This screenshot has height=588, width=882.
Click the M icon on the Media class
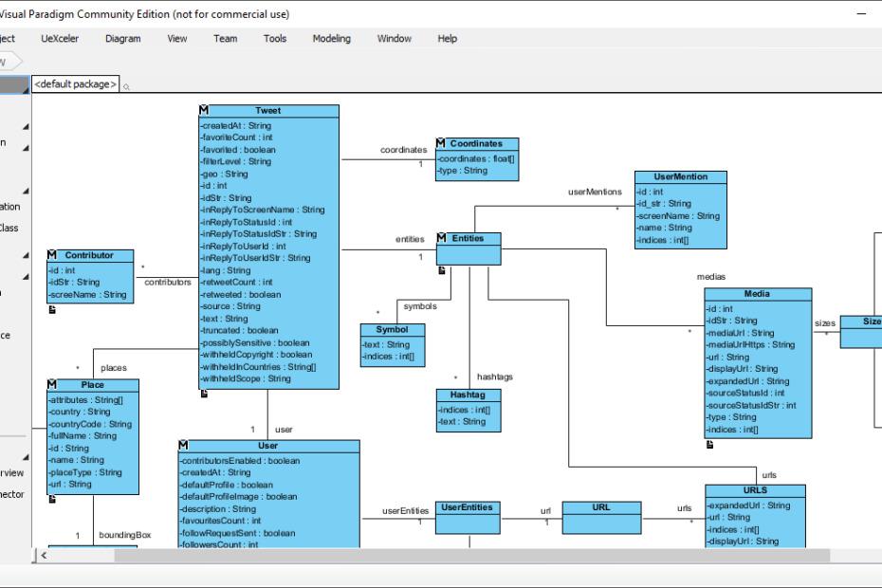pos(709,293)
